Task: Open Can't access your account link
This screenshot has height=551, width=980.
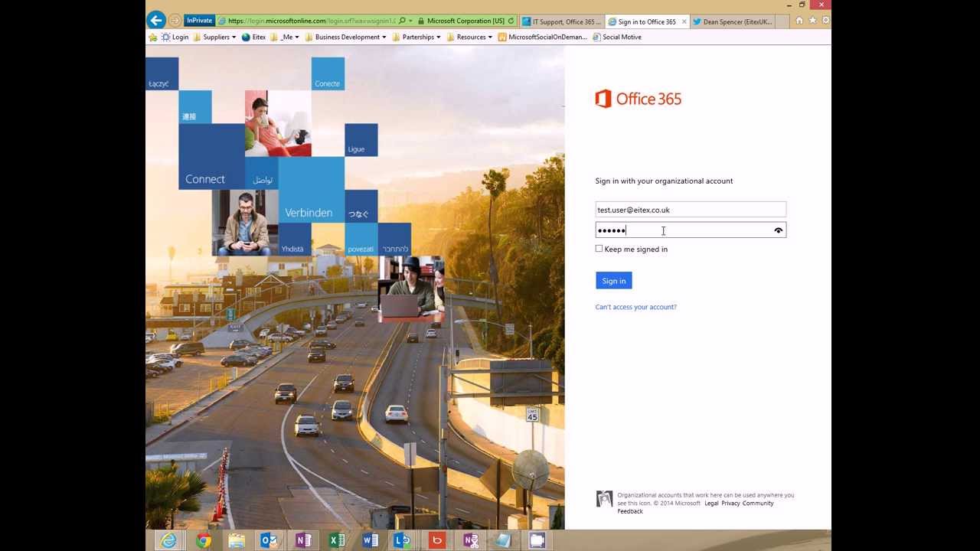Action: click(636, 307)
